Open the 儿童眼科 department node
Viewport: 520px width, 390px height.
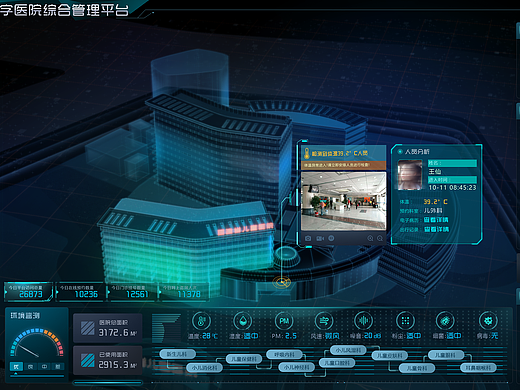(x=446, y=355)
